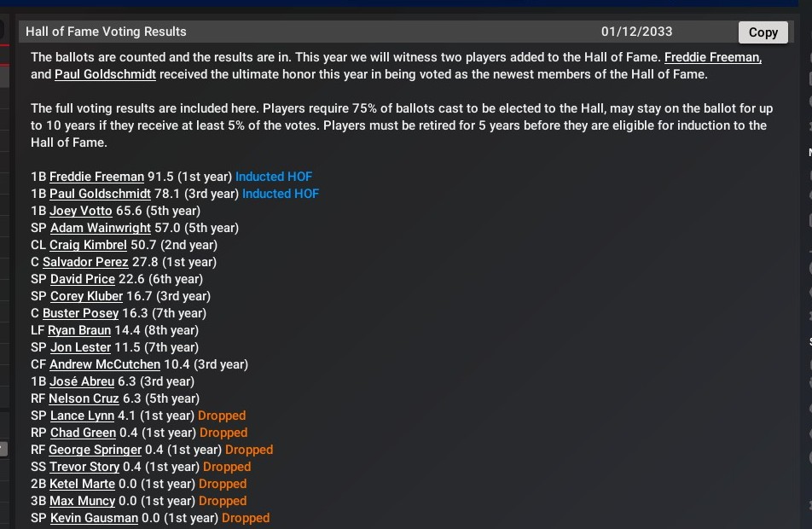The width and height of the screenshot is (812, 529).
Task: Click the Copy button
Action: click(763, 32)
